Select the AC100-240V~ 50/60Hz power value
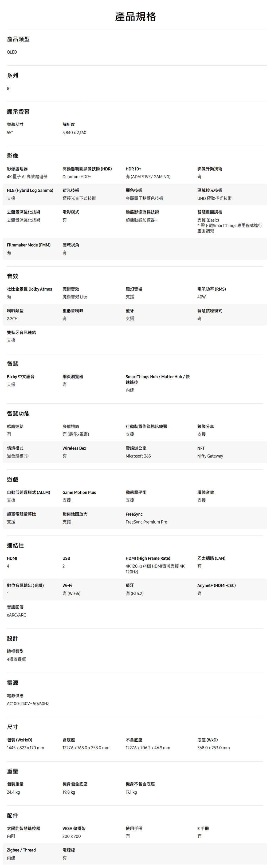The width and height of the screenshot is (267, 868). point(28,704)
